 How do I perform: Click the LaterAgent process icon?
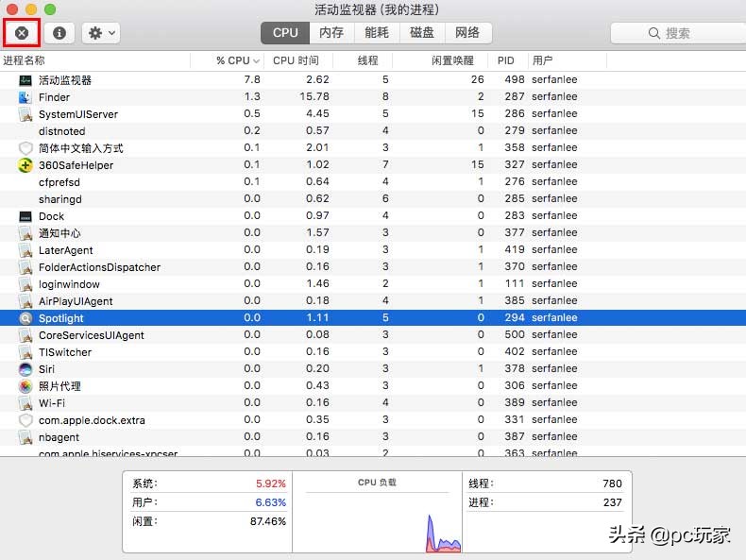[25, 250]
